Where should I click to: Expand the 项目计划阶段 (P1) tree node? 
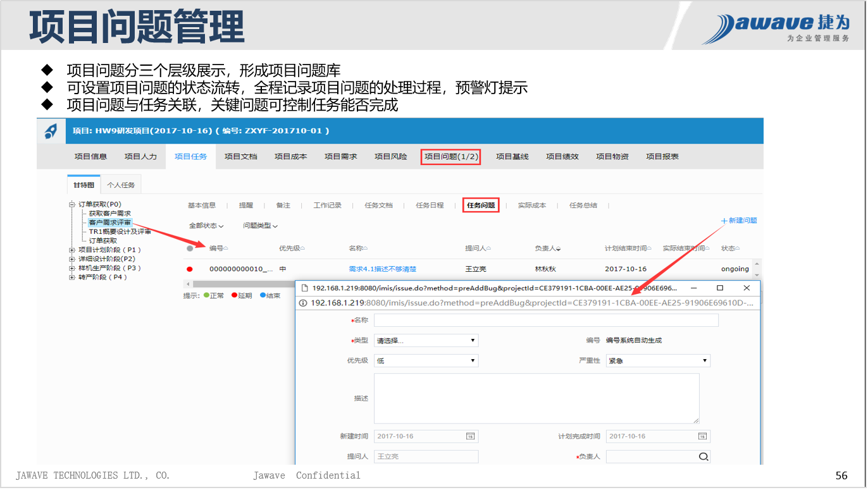[72, 250]
